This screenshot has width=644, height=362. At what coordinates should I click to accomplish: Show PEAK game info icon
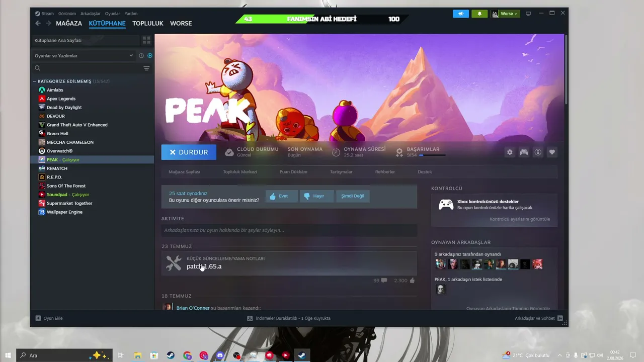[538, 152]
